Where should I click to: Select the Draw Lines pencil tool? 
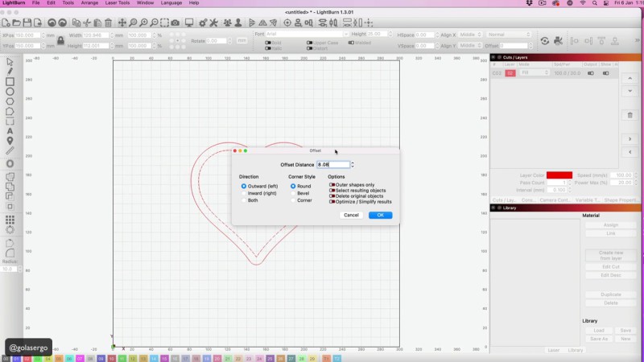click(10, 71)
